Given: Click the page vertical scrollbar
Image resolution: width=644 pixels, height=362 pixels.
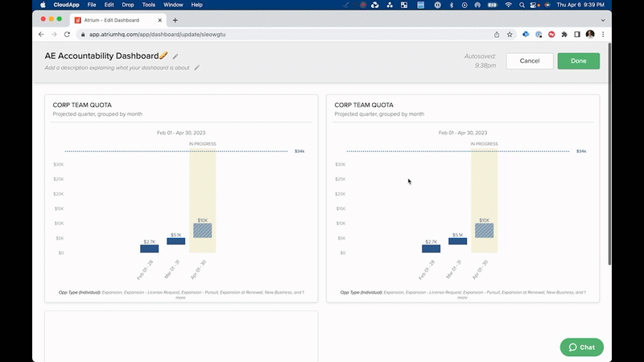Looking at the screenshot, I should [x=609, y=154].
